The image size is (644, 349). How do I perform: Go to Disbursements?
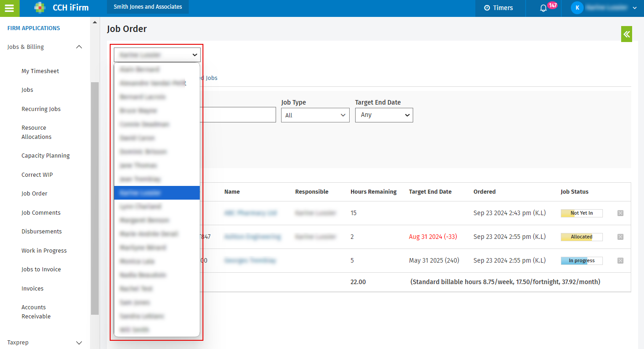(42, 232)
